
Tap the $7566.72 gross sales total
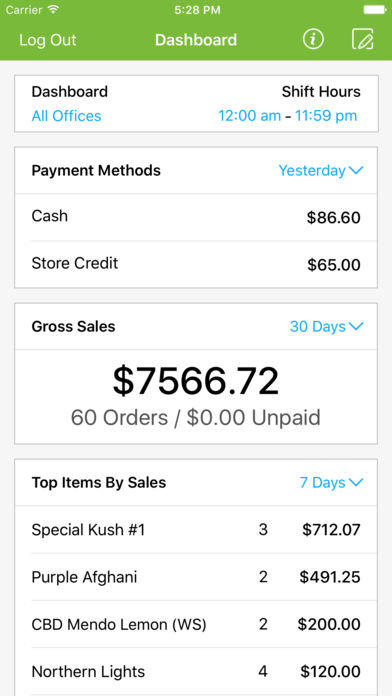(x=196, y=381)
